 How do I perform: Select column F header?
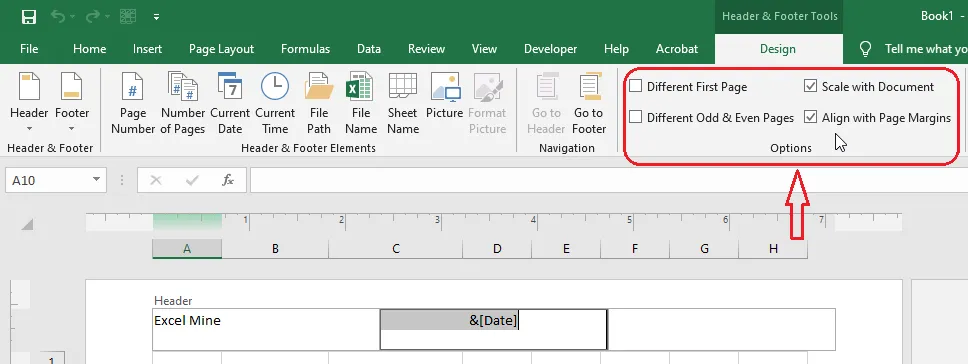[x=635, y=249]
